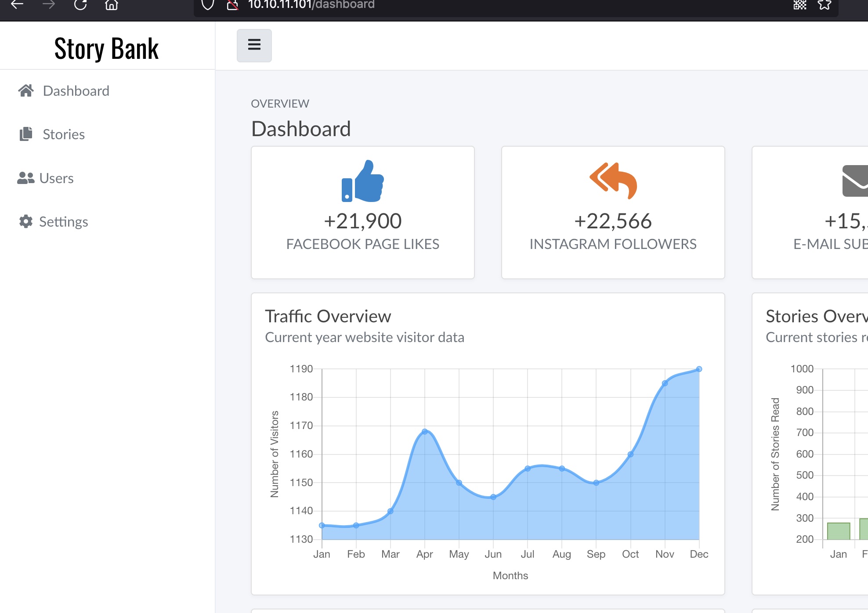This screenshot has height=613, width=868.
Task: Click the QR code icon in address bar
Action: point(800,4)
